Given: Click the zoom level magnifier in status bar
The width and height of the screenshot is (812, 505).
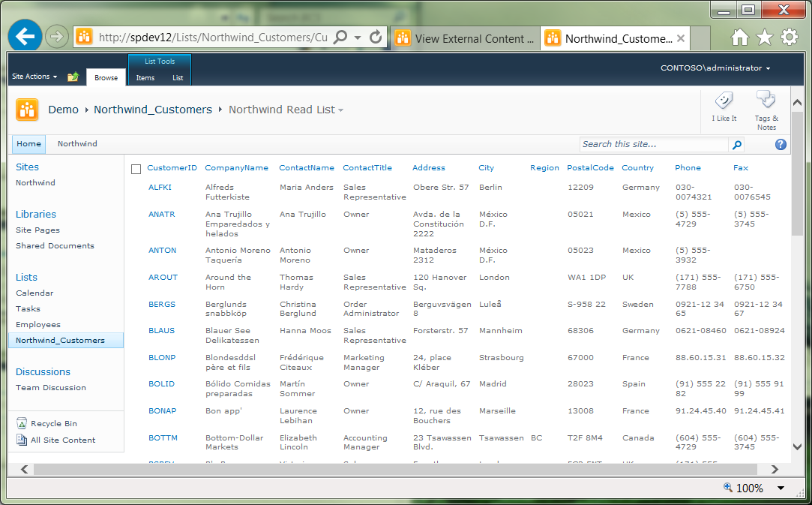Looking at the screenshot, I should (x=728, y=487).
